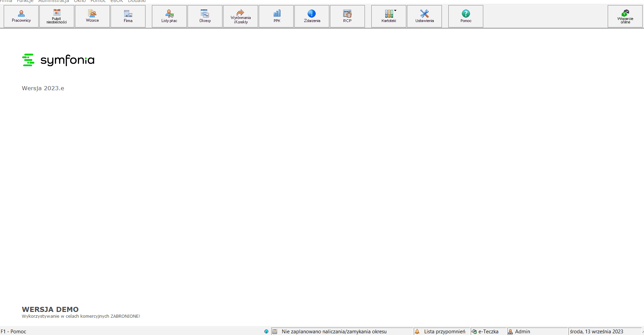Open Listy płac payroll lists
This screenshot has height=335, width=644.
tap(169, 16)
